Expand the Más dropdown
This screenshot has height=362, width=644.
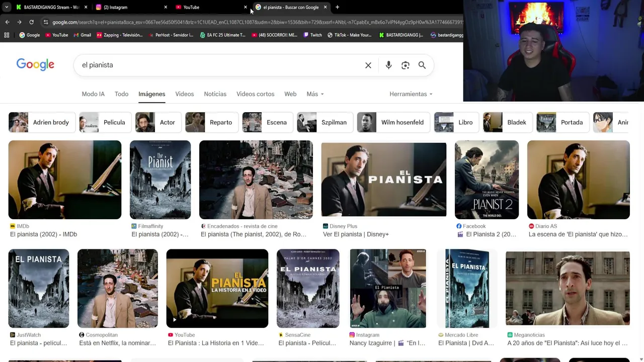point(315,94)
